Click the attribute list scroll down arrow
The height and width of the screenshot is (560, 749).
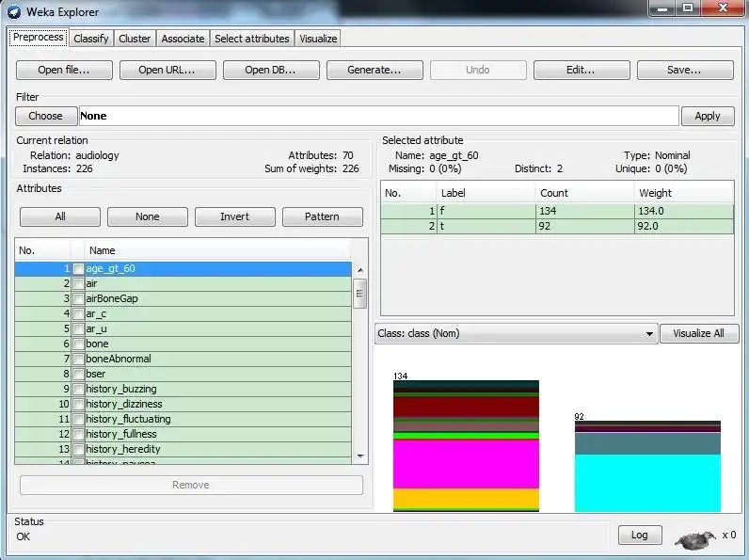pos(360,456)
